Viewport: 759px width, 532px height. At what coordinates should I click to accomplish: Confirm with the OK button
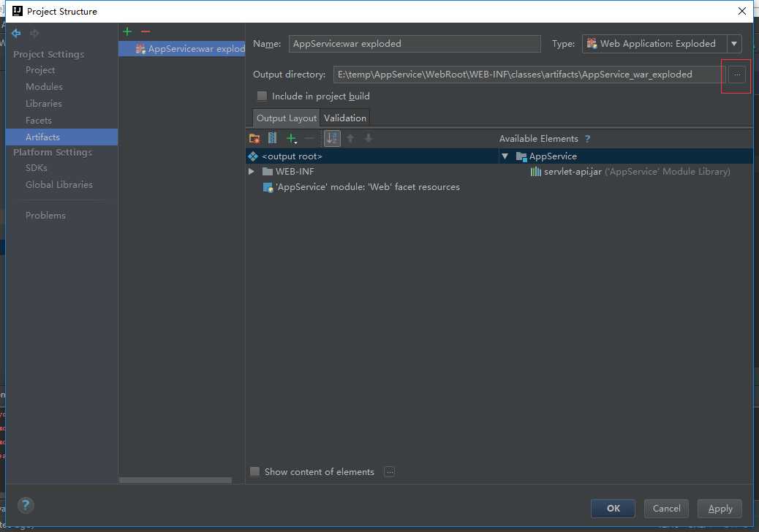coord(613,509)
